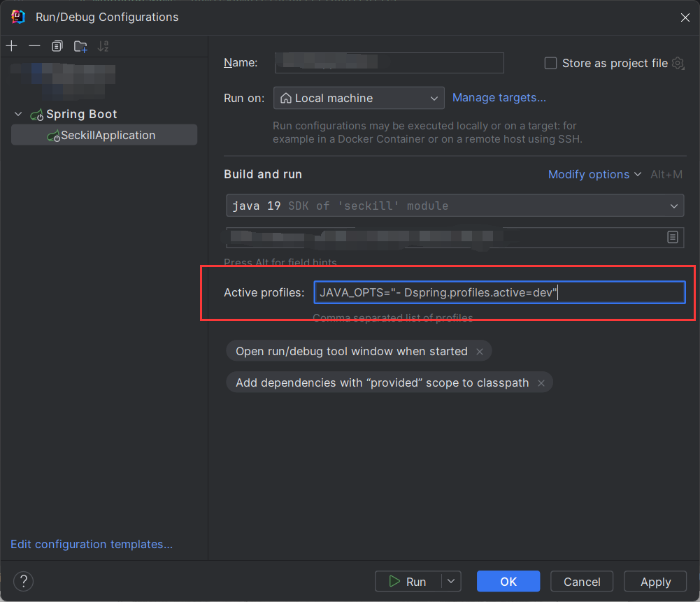Click the Manage targets link
Screen dimensions: 700x602
499,98
